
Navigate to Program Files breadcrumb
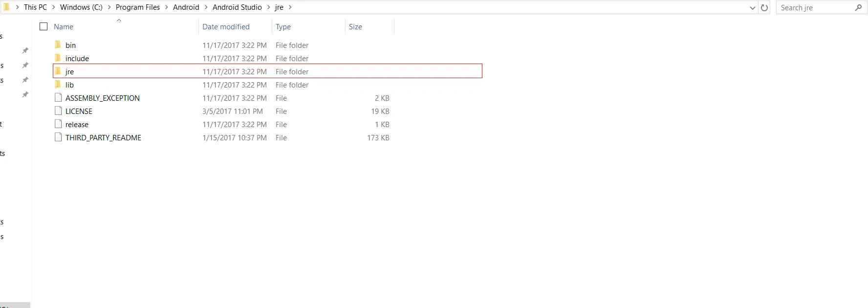(x=138, y=7)
